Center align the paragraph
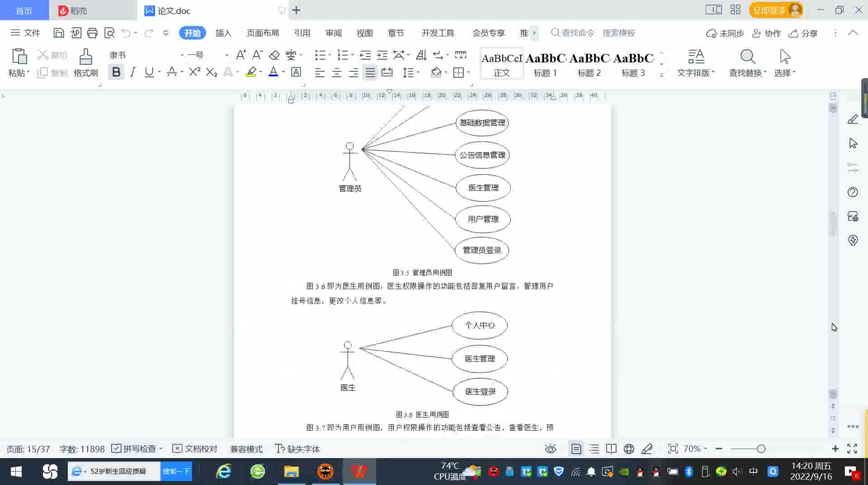 tap(337, 72)
